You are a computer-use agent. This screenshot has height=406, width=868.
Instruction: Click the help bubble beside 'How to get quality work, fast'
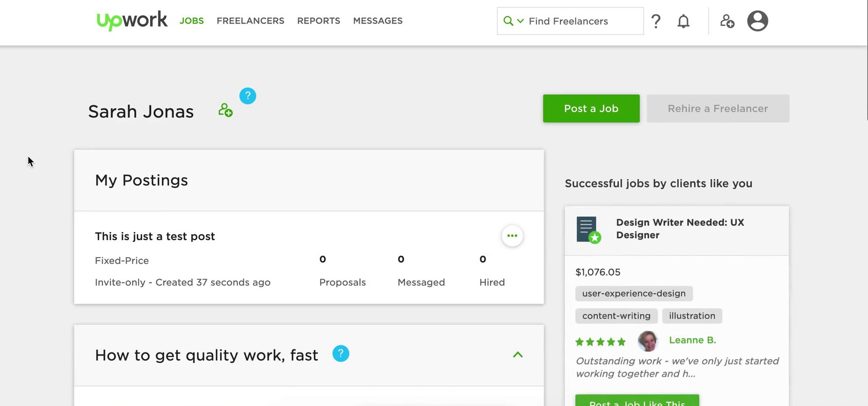click(340, 354)
